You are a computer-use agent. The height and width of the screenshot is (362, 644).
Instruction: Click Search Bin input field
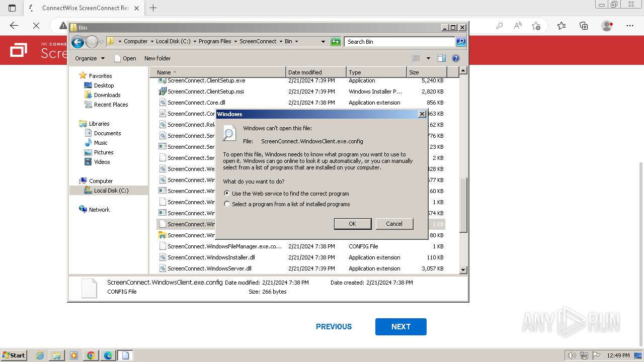click(x=400, y=42)
